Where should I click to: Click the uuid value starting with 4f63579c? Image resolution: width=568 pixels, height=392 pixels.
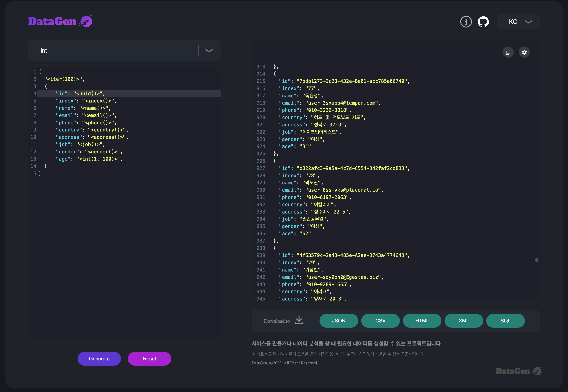point(352,255)
